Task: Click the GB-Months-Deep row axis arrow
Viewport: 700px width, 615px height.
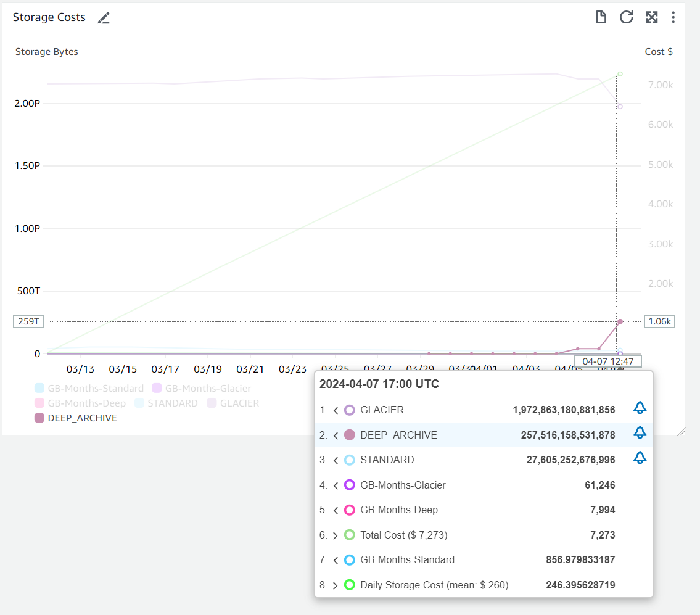Action: pyautogui.click(x=336, y=510)
